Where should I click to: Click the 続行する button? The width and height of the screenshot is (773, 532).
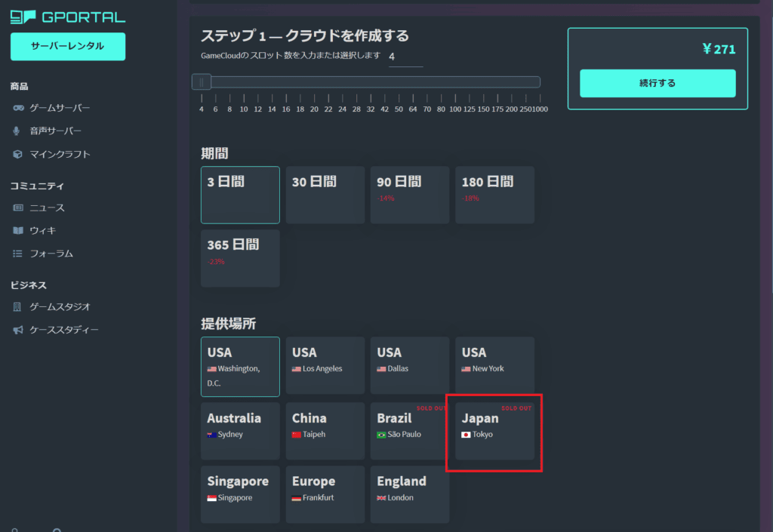pyautogui.click(x=658, y=83)
